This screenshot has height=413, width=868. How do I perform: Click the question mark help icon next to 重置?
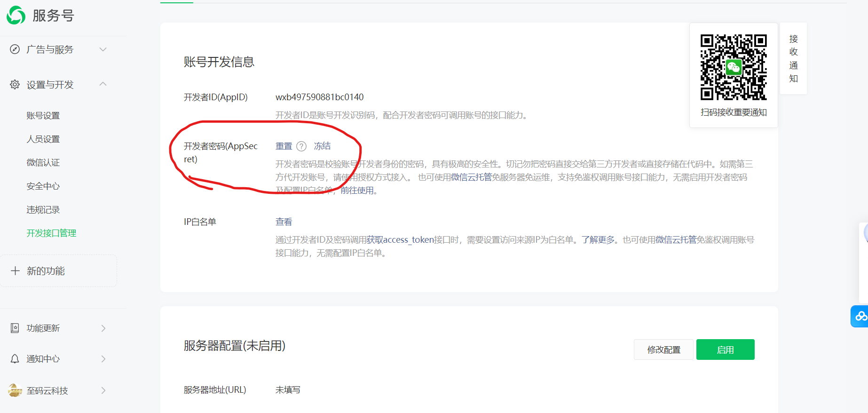coord(301,146)
